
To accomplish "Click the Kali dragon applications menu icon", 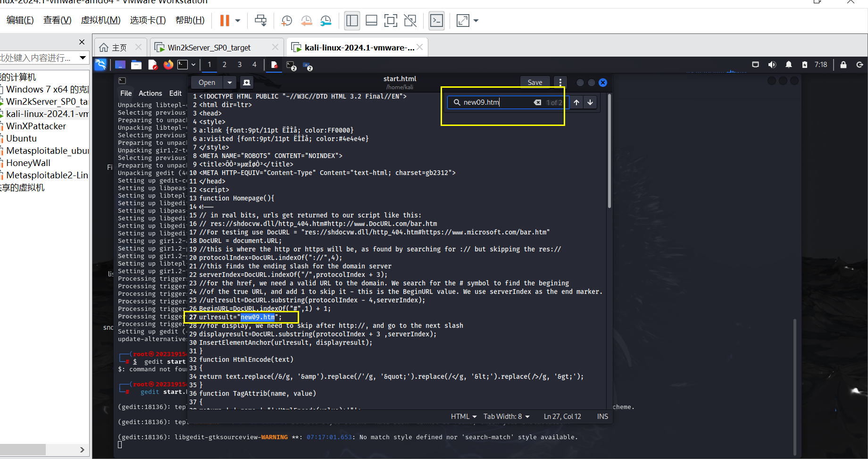I will click(x=100, y=65).
